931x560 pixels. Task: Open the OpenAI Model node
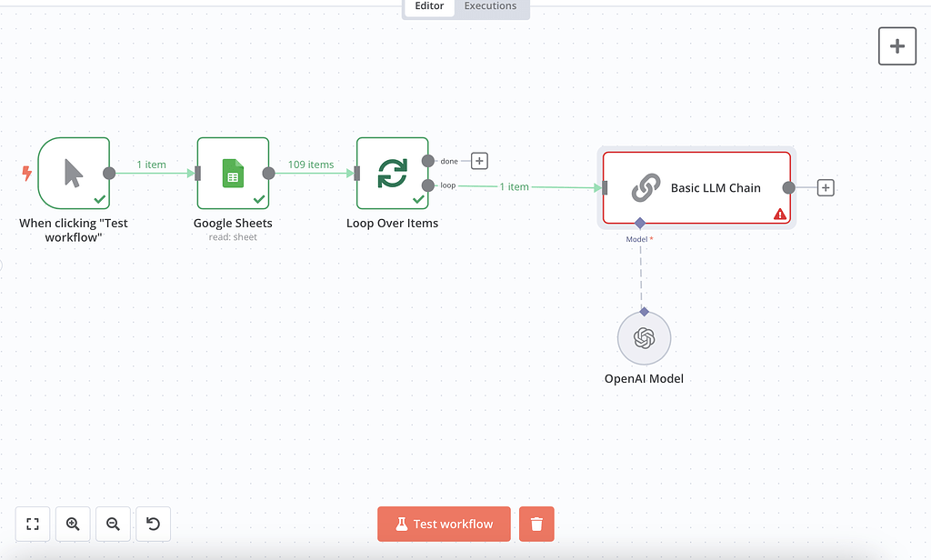point(644,337)
